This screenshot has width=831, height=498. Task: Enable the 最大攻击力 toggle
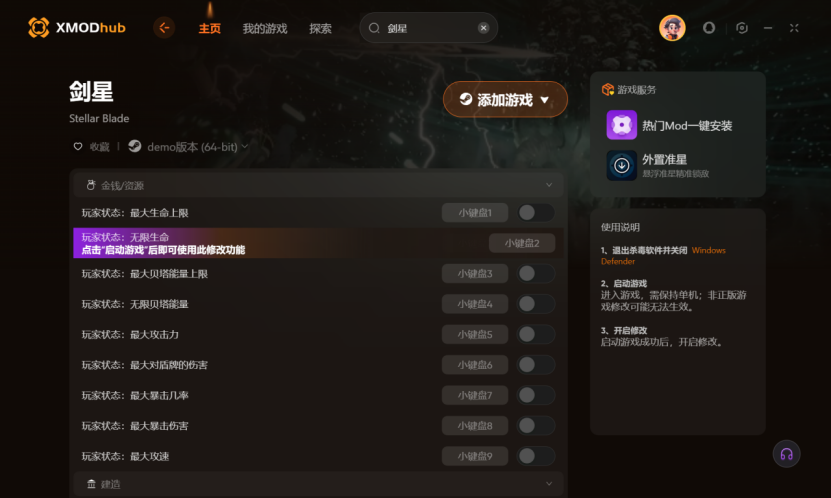pyautogui.click(x=535, y=334)
